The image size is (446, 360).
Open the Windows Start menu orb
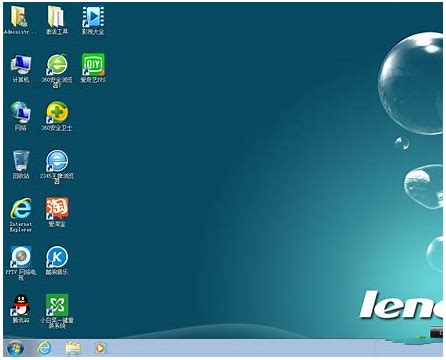click(15, 348)
